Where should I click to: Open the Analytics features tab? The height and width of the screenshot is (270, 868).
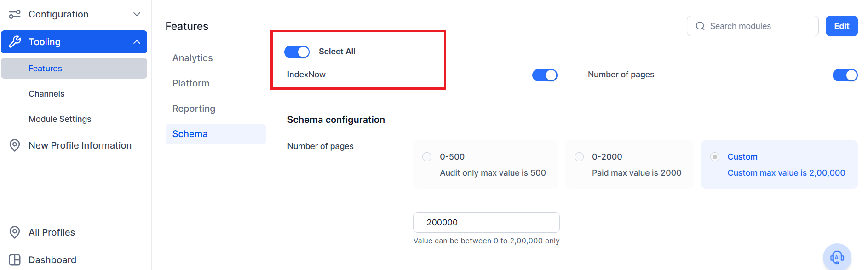(193, 58)
